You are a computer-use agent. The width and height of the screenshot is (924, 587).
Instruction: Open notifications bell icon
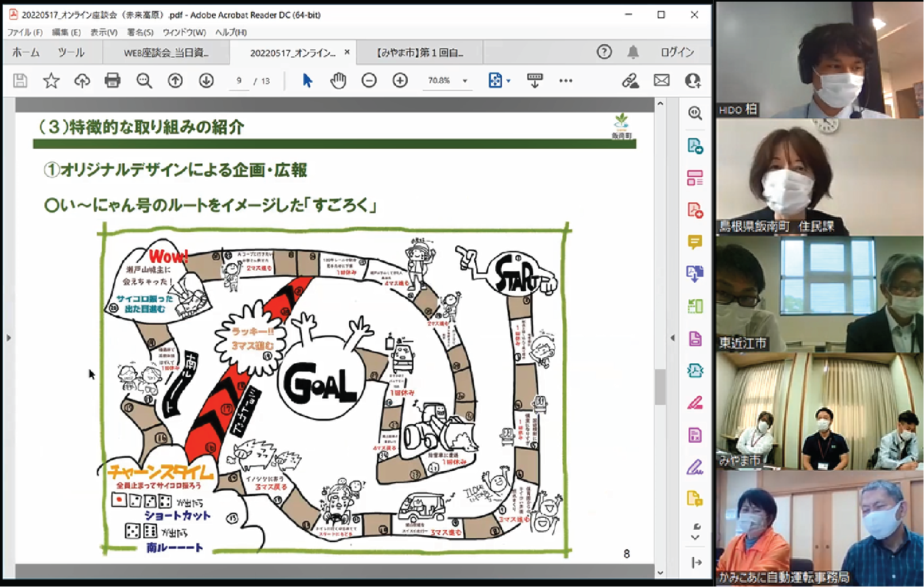633,52
